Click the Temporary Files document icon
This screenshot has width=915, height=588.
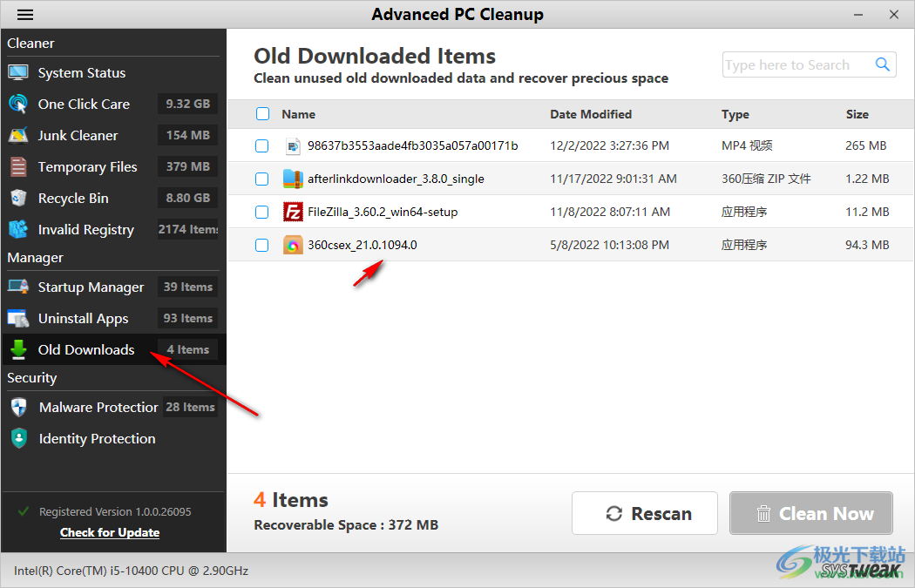point(18,167)
